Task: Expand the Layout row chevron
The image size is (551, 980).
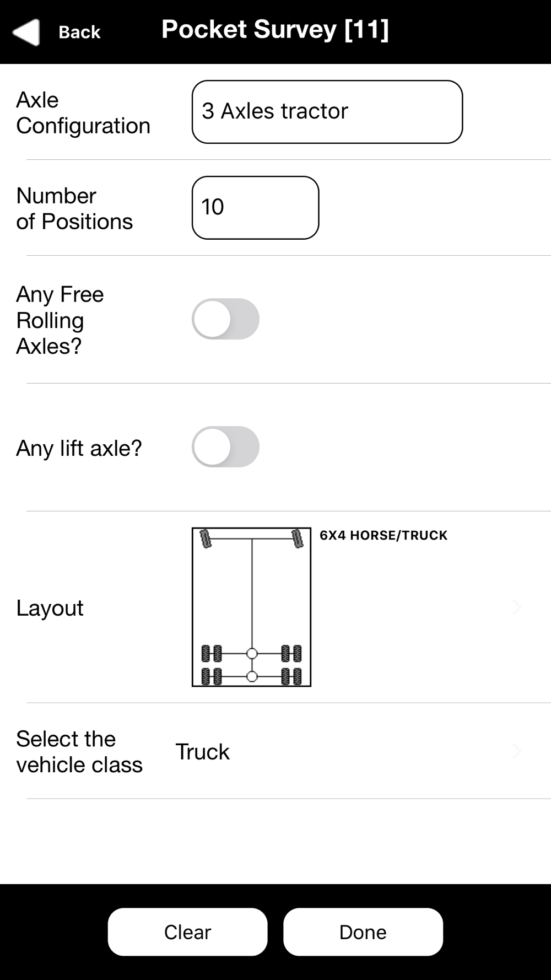Action: [516, 607]
